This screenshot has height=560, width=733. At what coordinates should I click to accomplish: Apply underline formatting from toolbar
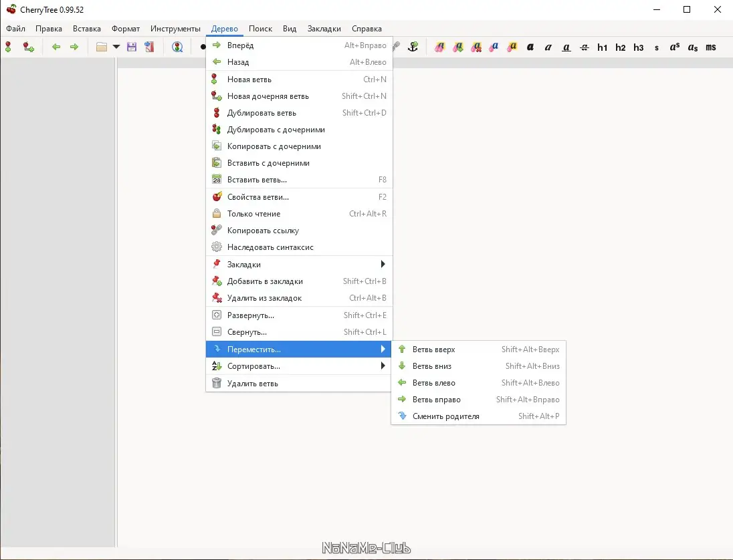566,47
